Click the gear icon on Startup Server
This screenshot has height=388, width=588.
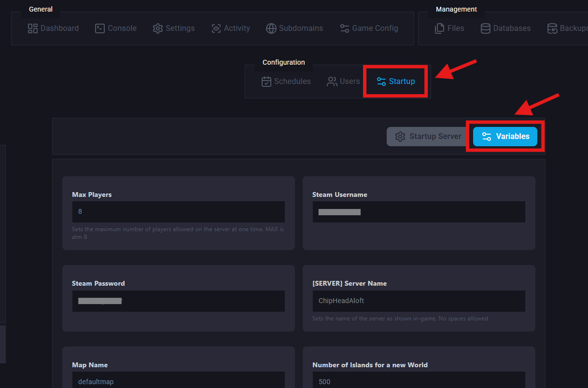pos(400,137)
